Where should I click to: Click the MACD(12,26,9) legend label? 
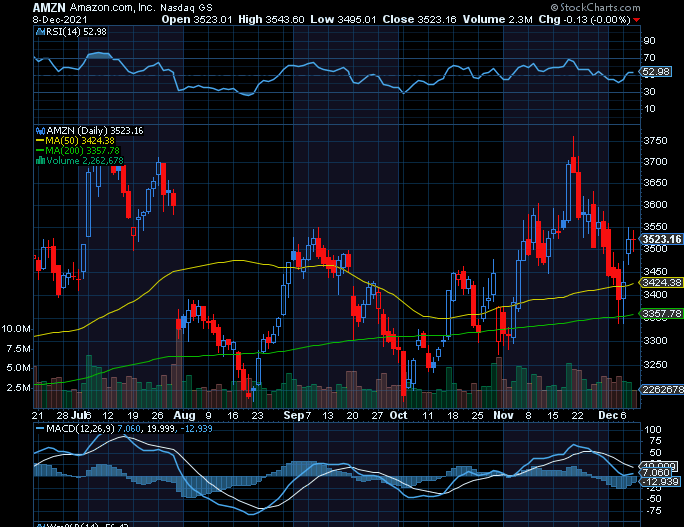pos(80,428)
